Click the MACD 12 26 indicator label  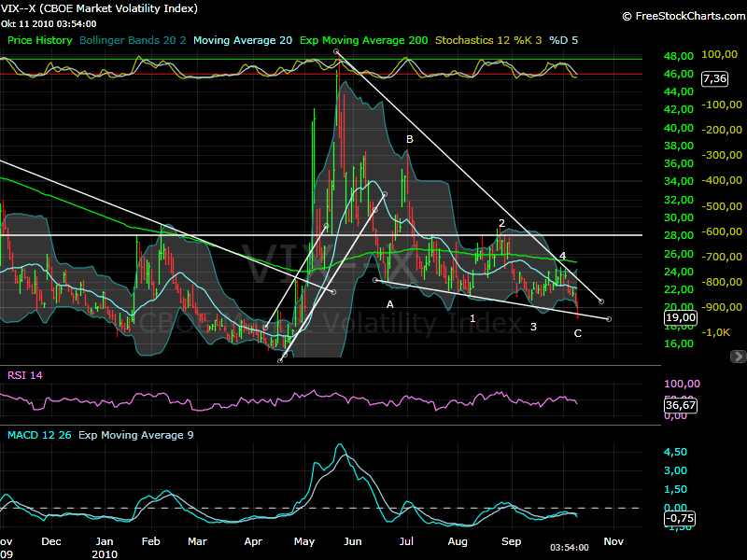pos(39,435)
